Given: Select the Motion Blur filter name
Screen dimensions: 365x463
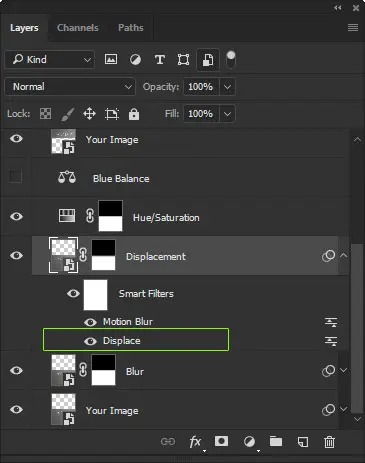Looking at the screenshot, I should point(128,322).
